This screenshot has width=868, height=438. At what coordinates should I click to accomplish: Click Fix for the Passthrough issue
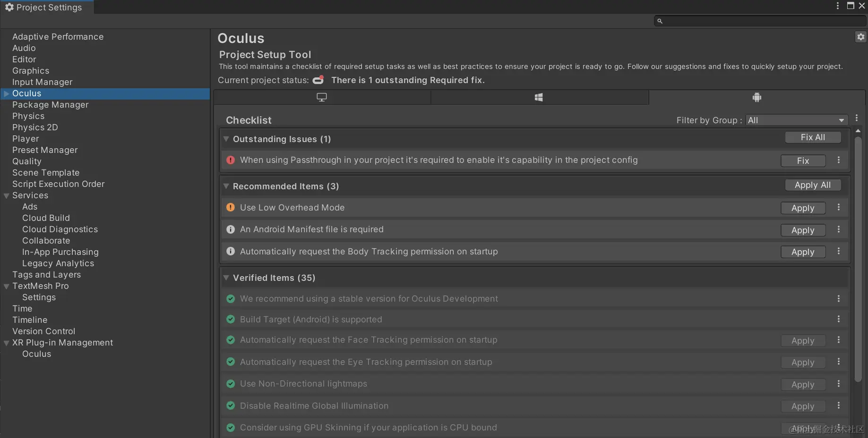(803, 161)
